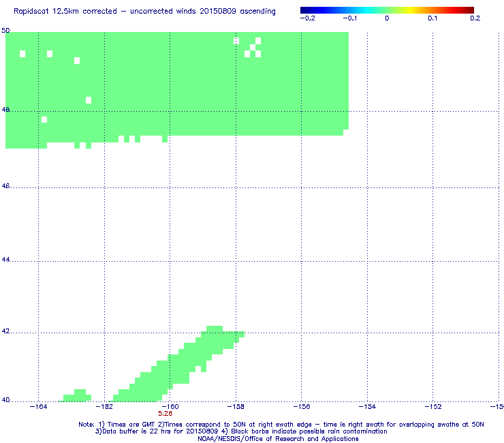
Task: Click the longitude -156 axis label
Action: point(302,407)
